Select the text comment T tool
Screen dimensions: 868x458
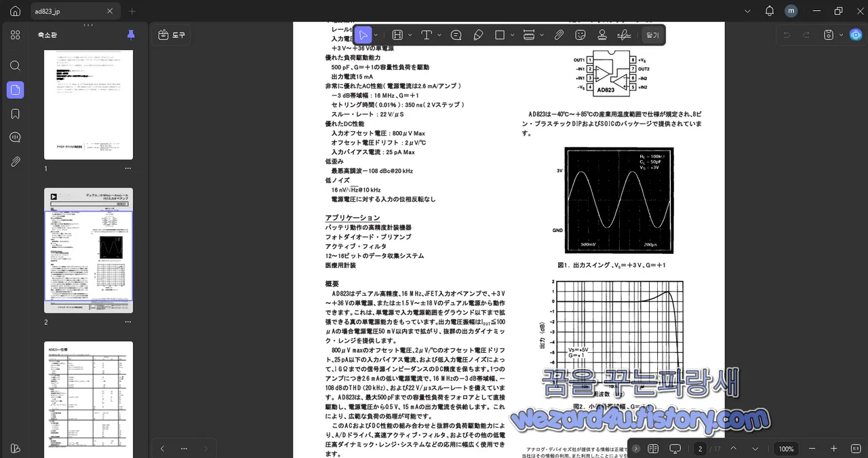click(427, 35)
